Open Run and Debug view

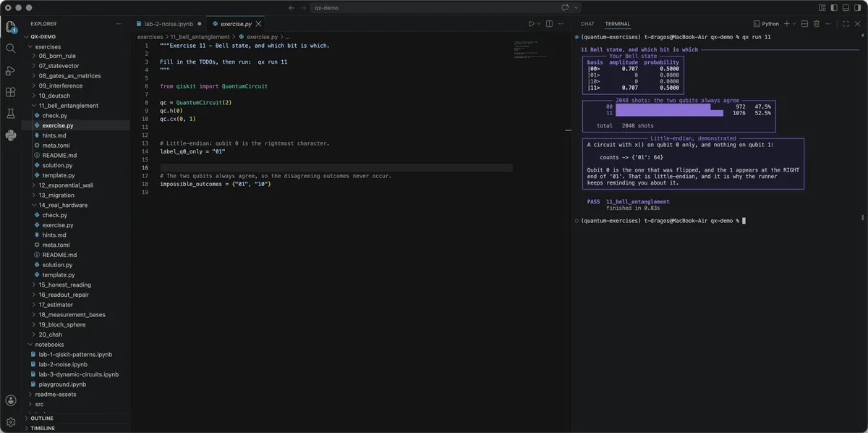coord(11,70)
